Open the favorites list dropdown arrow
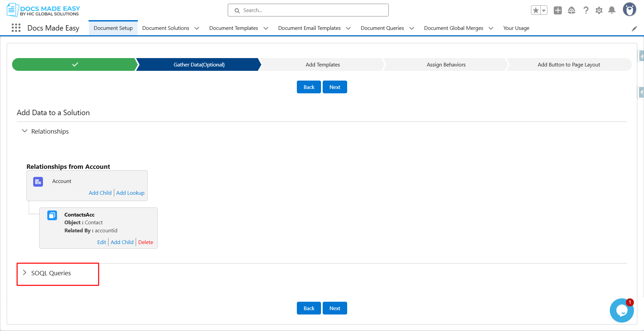 (544, 10)
